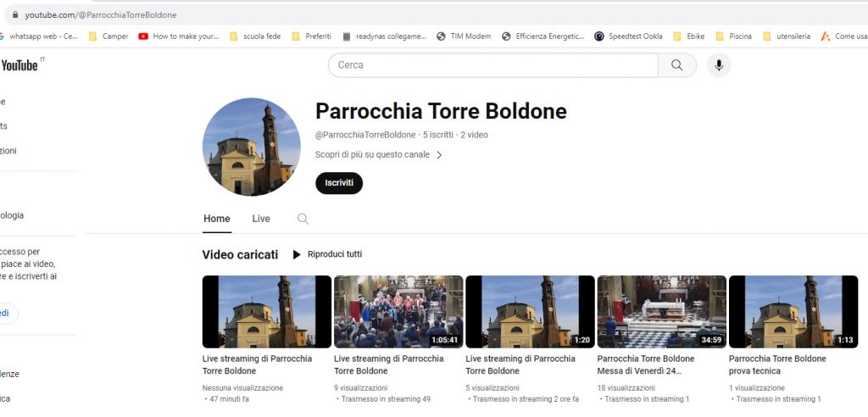The image size is (868, 417).
Task: Select the Home channel tab
Action: [217, 219]
